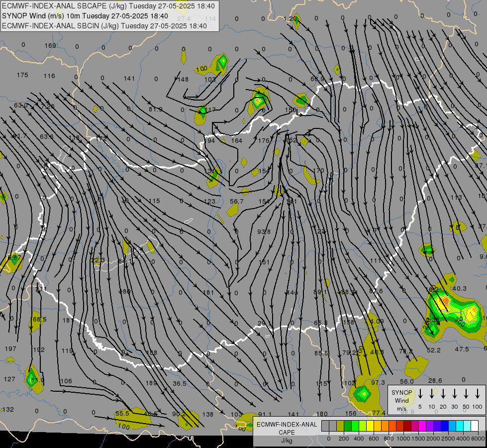Click the SYNOP Wind 10m title line

85,16
